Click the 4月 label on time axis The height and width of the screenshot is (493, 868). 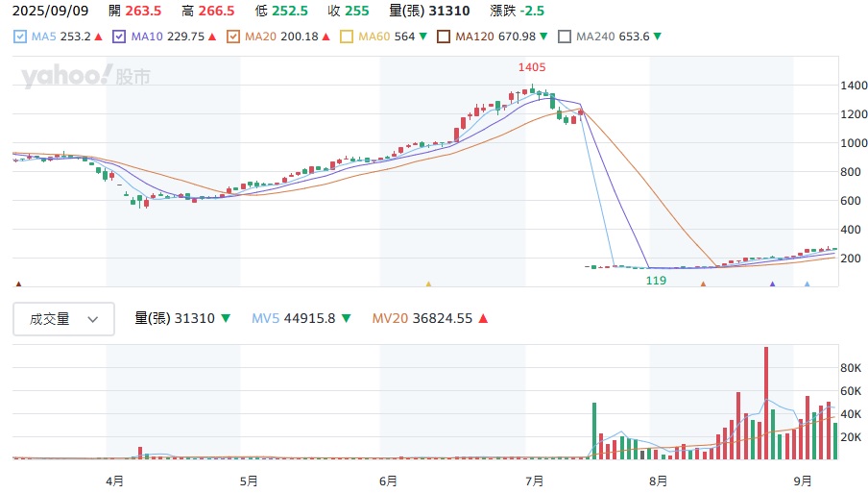pyautogui.click(x=114, y=480)
